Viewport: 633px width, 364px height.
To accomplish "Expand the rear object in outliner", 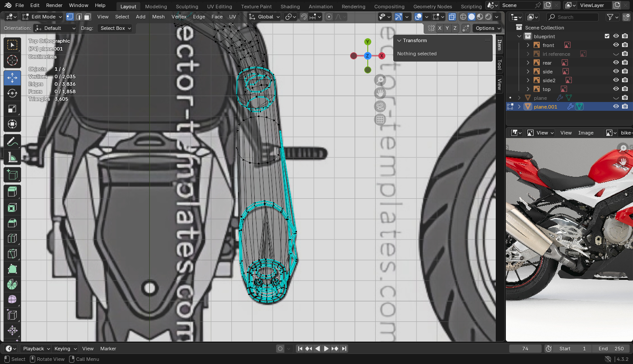I will point(528,63).
